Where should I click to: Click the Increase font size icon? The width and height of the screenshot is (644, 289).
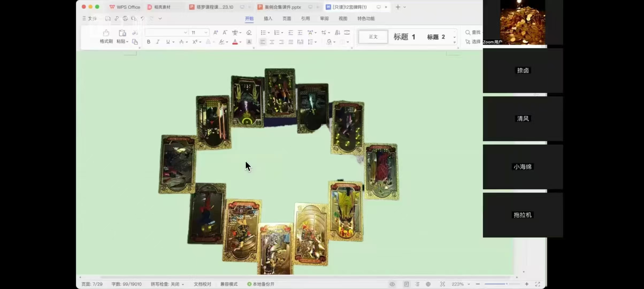click(x=216, y=32)
